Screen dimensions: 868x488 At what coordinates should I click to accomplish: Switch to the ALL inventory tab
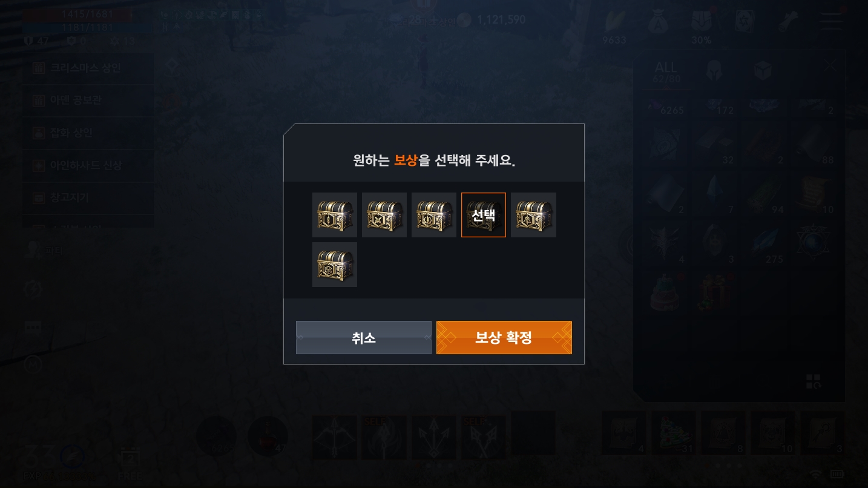click(666, 71)
